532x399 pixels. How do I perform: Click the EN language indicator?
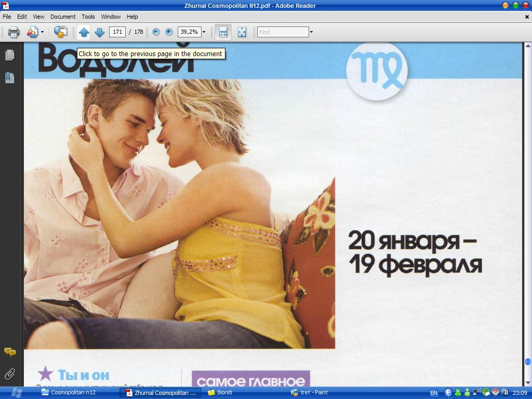coord(434,393)
